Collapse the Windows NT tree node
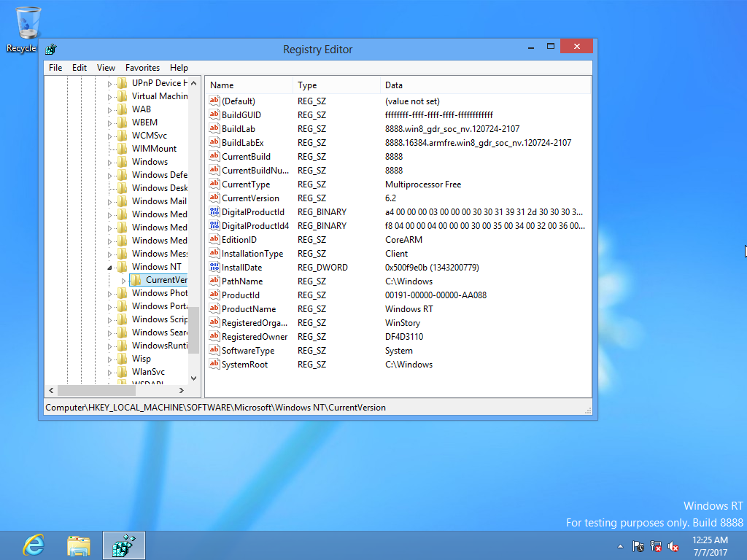747x560 pixels. 111,268
